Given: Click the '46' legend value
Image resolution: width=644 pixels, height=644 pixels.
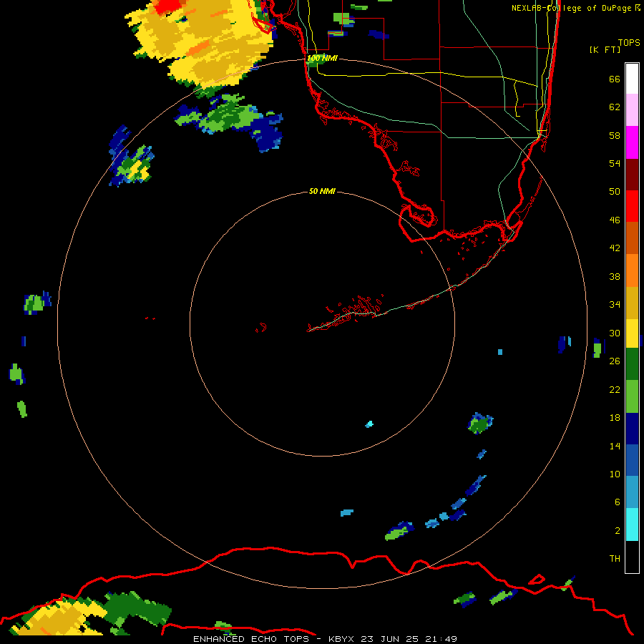Looking at the screenshot, I should 615,220.
